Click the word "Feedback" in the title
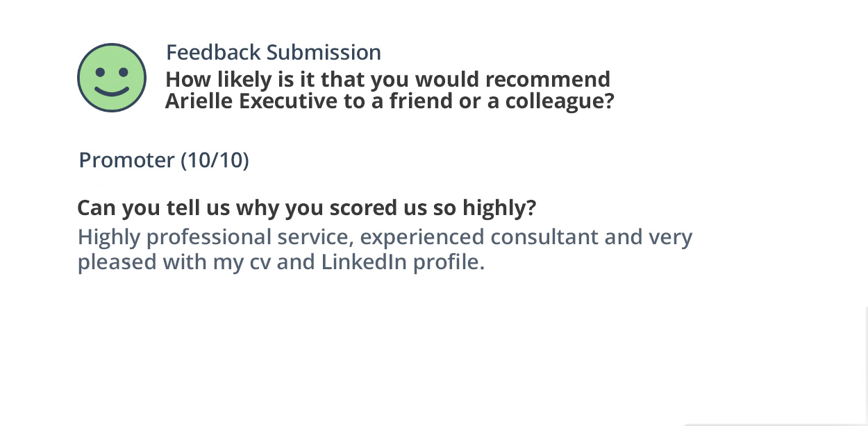This screenshot has width=868, height=426. tap(213, 53)
